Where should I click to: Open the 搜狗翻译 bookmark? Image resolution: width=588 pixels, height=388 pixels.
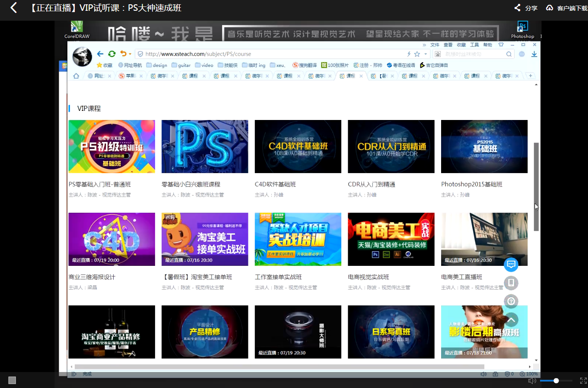(x=305, y=65)
